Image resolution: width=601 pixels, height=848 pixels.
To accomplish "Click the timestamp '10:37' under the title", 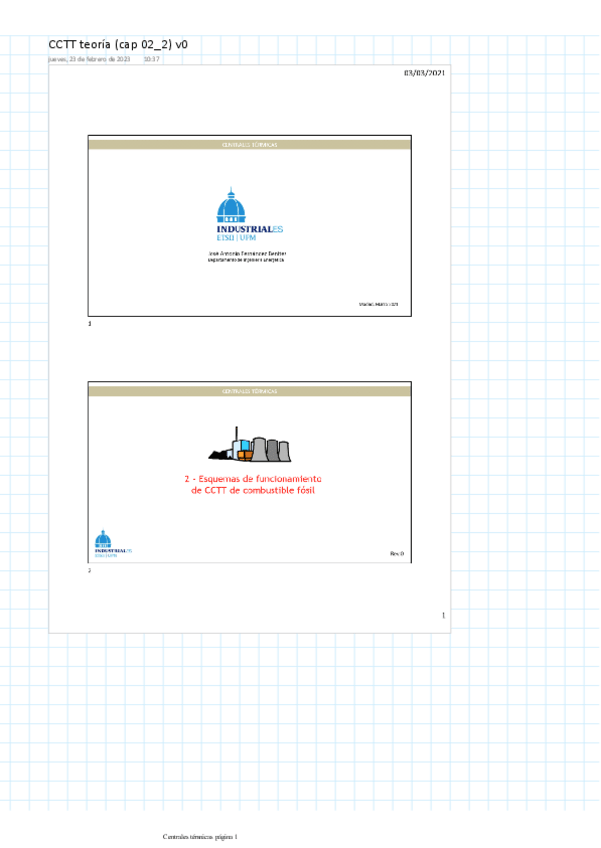I will (151, 59).
